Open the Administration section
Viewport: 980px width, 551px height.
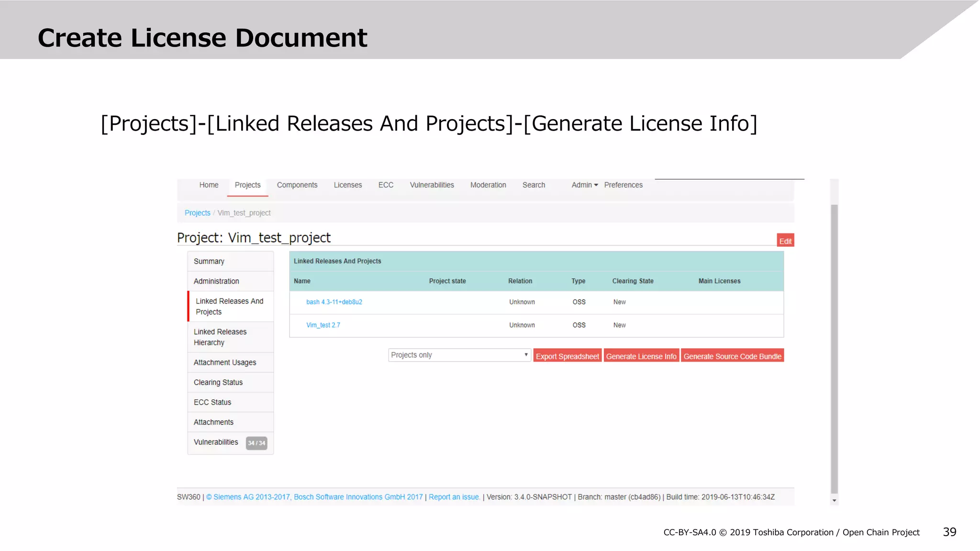coord(231,281)
